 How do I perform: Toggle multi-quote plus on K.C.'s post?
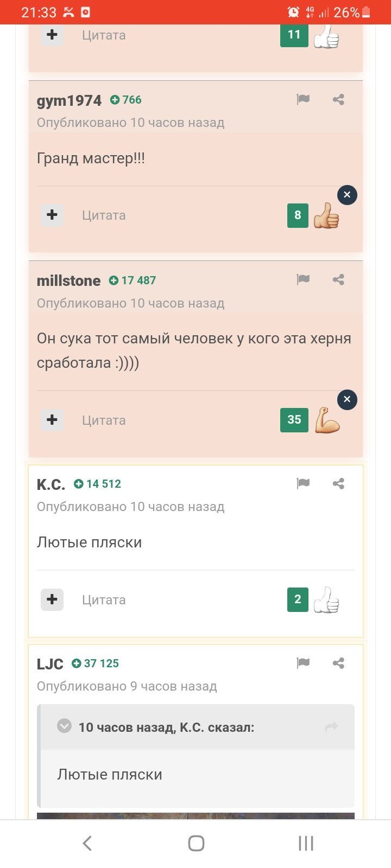pos(52,599)
